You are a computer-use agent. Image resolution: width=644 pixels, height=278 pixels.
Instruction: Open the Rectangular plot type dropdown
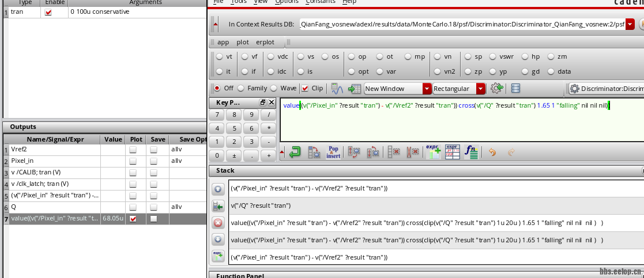pos(481,89)
